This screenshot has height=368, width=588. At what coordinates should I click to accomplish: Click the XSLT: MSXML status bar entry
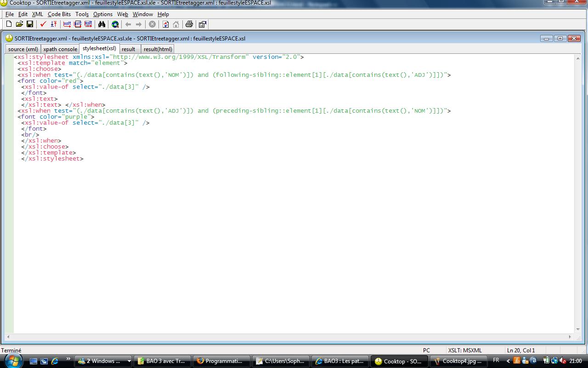(465, 350)
